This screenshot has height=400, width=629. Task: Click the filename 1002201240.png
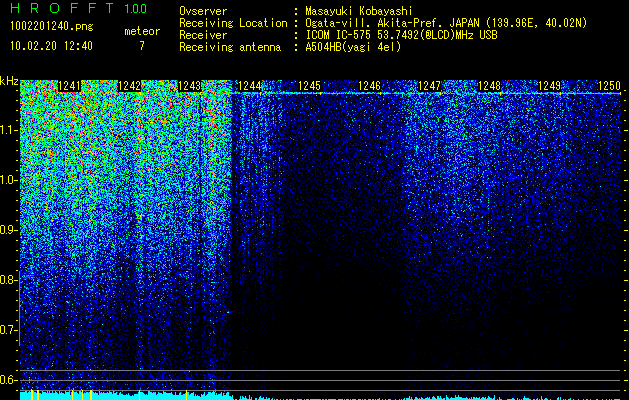click(52, 26)
